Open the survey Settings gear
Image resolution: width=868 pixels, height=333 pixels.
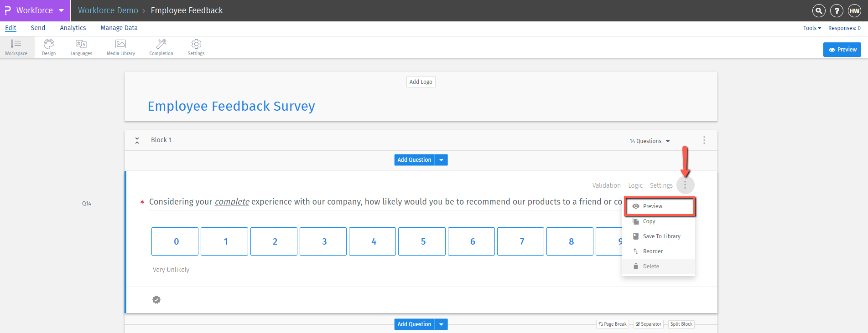pyautogui.click(x=196, y=47)
